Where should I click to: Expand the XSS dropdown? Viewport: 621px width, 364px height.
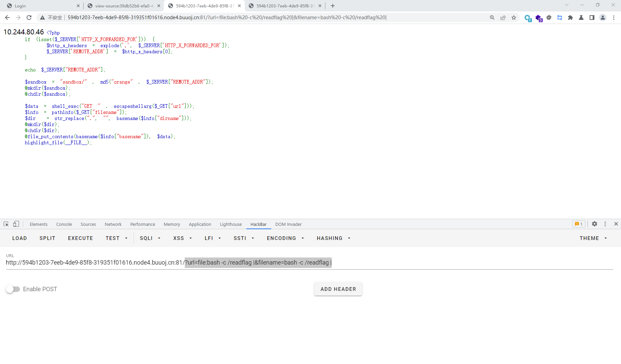tap(183, 238)
